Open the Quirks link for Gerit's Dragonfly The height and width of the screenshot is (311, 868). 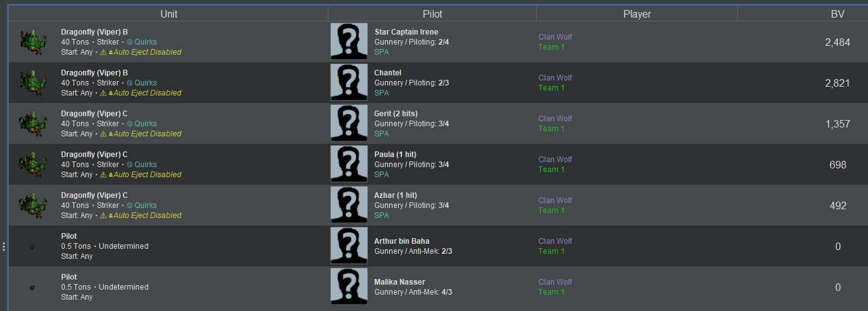[x=145, y=124]
